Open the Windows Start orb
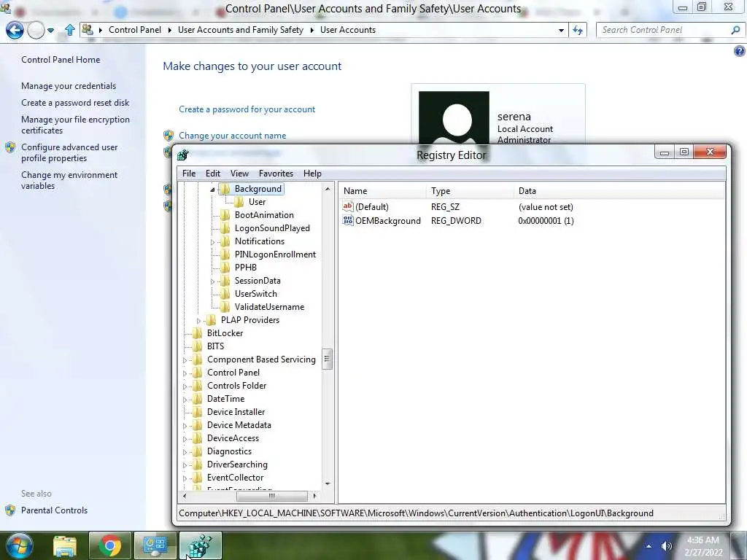 pyautogui.click(x=20, y=545)
